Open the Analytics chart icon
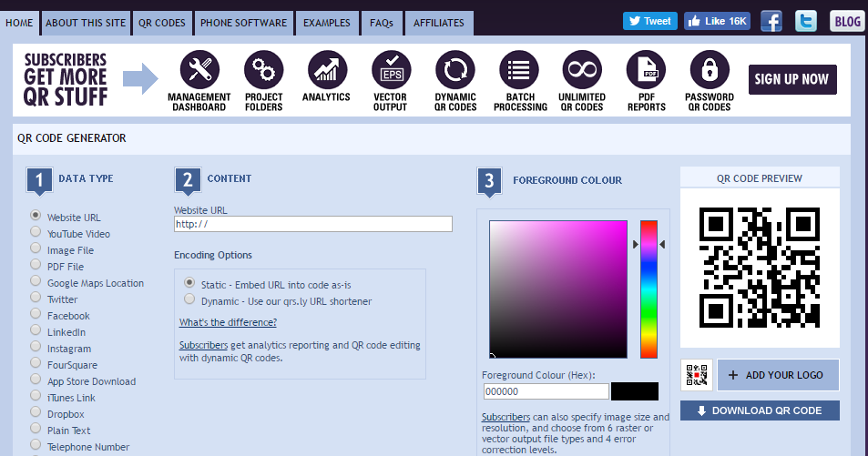Viewport: 868px width, 456px height. tap(327, 70)
